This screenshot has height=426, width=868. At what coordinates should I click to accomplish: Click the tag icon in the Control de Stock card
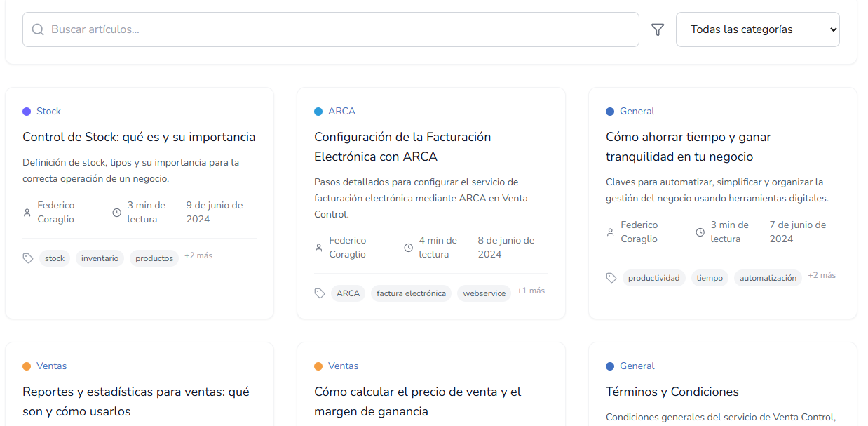[x=28, y=258]
